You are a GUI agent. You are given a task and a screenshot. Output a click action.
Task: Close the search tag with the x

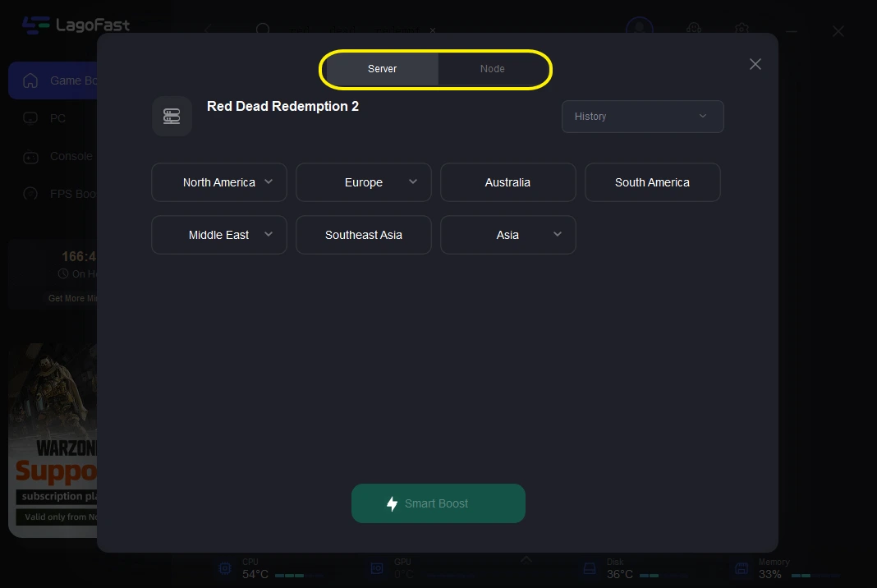pos(433,30)
